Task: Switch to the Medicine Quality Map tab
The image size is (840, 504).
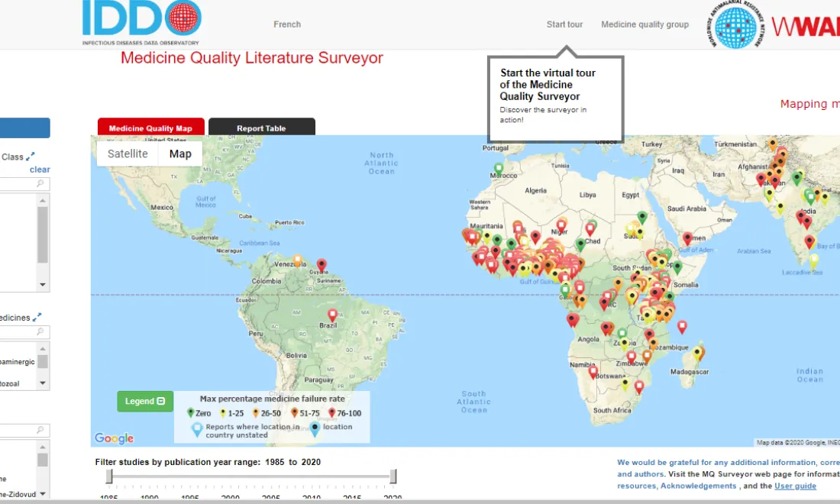Action: (150, 128)
